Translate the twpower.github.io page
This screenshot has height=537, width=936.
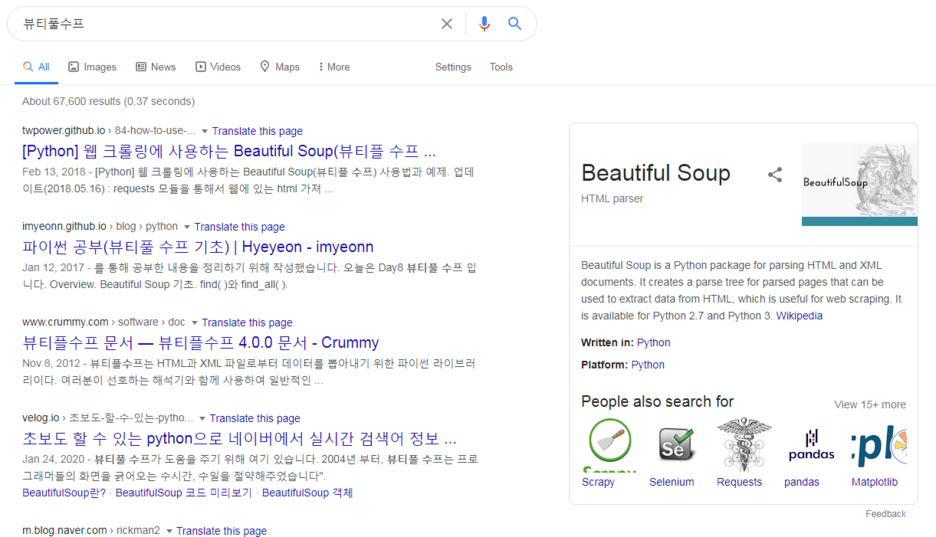[257, 131]
